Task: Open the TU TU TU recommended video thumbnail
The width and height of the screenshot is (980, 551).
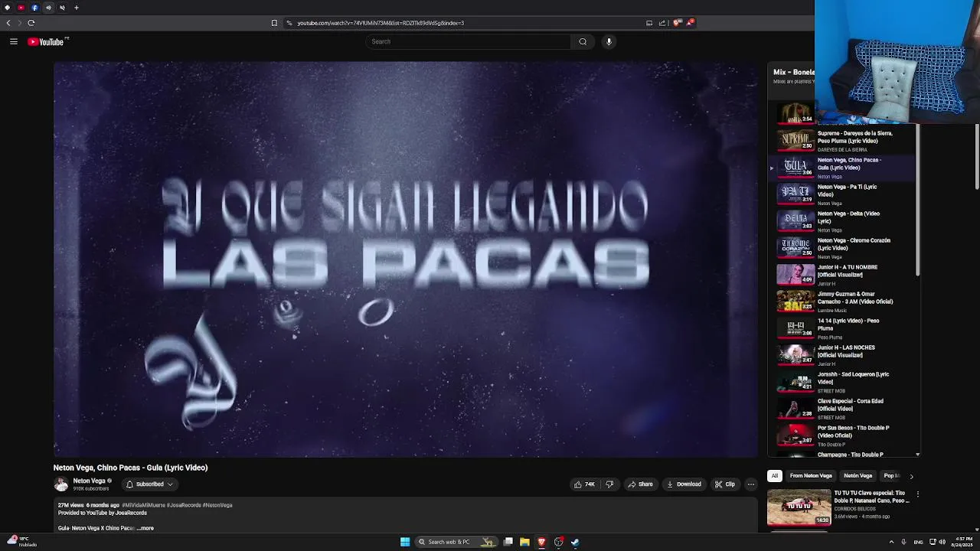Action: pos(799,507)
